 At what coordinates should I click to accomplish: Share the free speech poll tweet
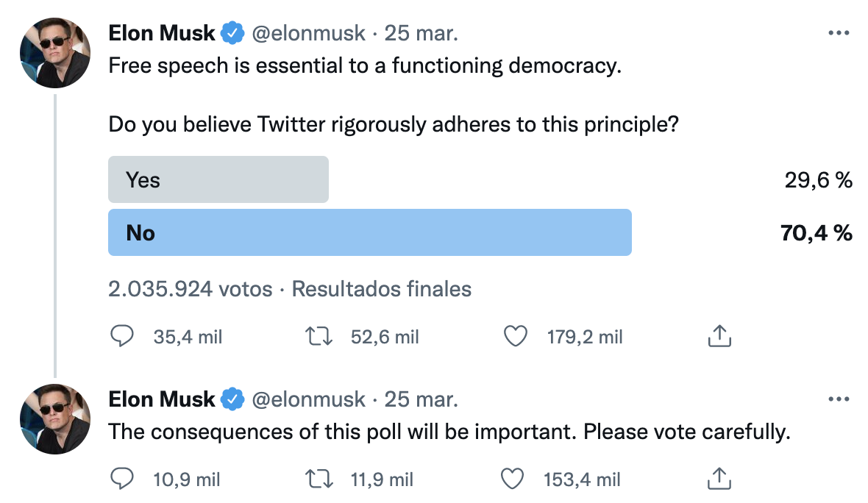click(719, 336)
